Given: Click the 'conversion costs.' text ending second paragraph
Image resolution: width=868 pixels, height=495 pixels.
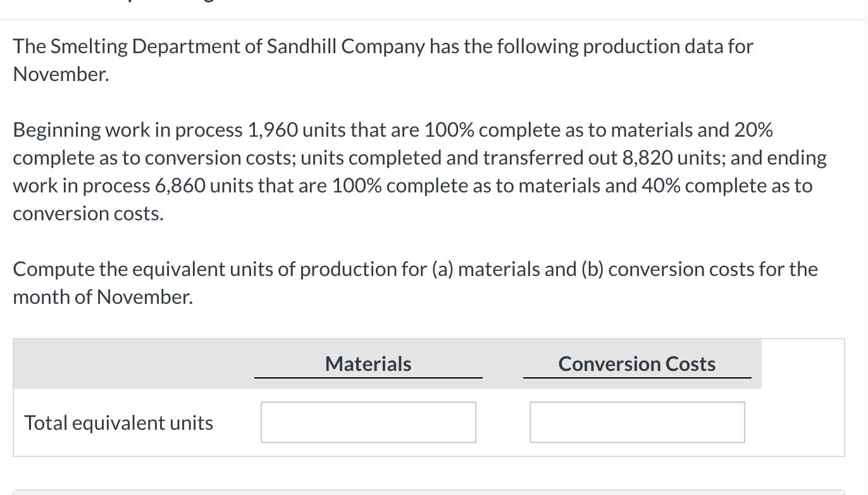Looking at the screenshot, I should [88, 214].
